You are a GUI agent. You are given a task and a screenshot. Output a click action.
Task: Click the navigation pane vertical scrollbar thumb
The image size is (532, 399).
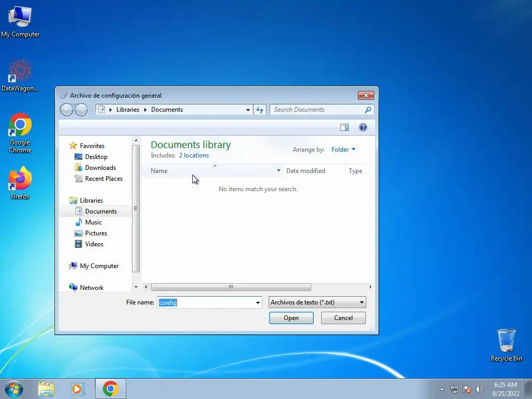136,208
